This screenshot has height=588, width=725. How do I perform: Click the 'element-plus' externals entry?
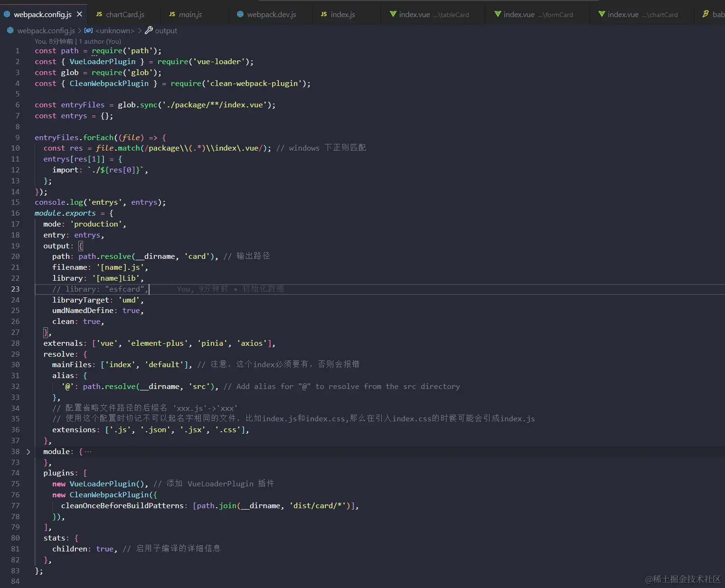[x=158, y=343]
